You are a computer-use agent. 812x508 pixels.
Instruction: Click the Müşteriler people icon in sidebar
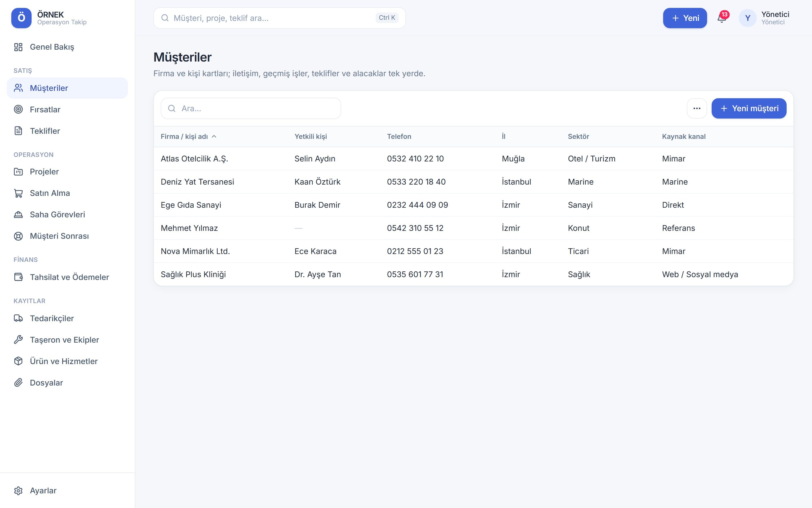tap(18, 88)
